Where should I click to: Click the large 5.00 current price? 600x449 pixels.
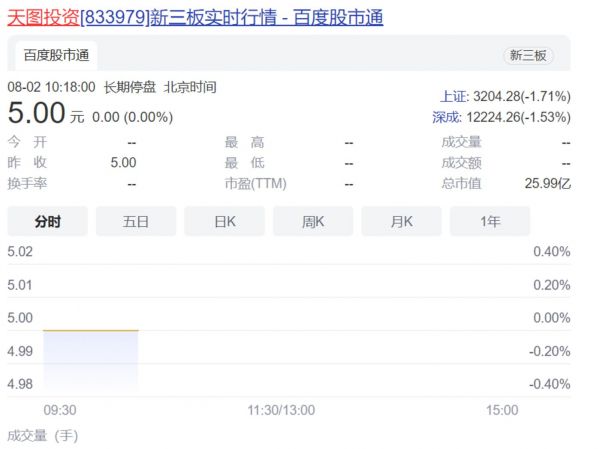click(x=36, y=113)
